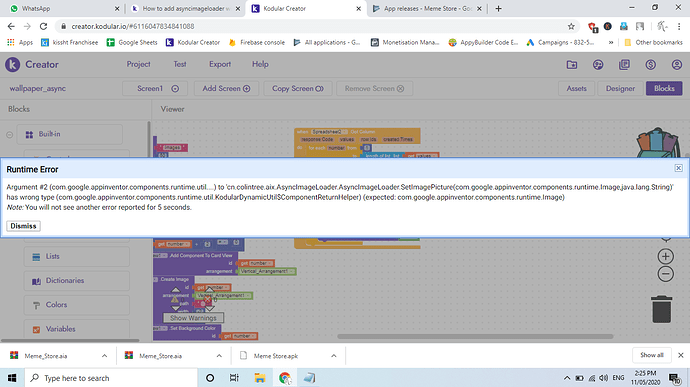Open File Explorer from the taskbar
Image resolution: width=690 pixels, height=387 pixels.
click(260, 378)
